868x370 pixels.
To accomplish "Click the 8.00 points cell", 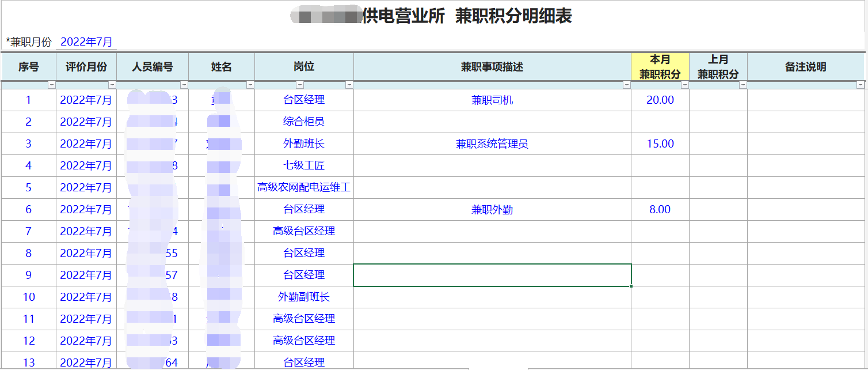I will click(x=660, y=210).
